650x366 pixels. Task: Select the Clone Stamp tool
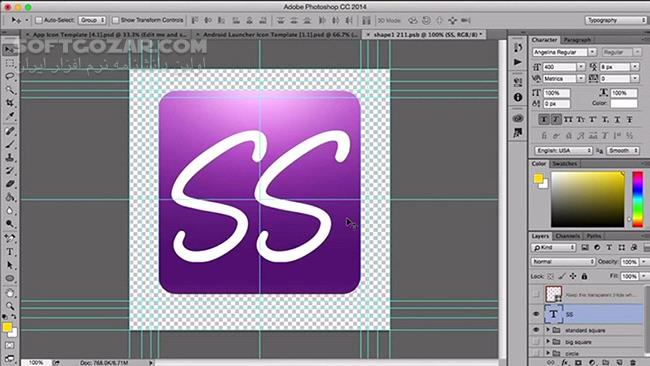click(x=10, y=158)
